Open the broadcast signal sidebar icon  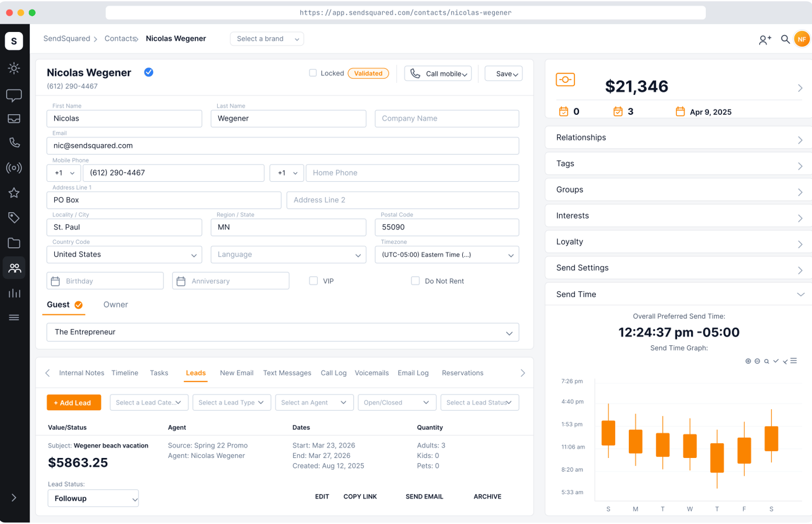coord(14,168)
